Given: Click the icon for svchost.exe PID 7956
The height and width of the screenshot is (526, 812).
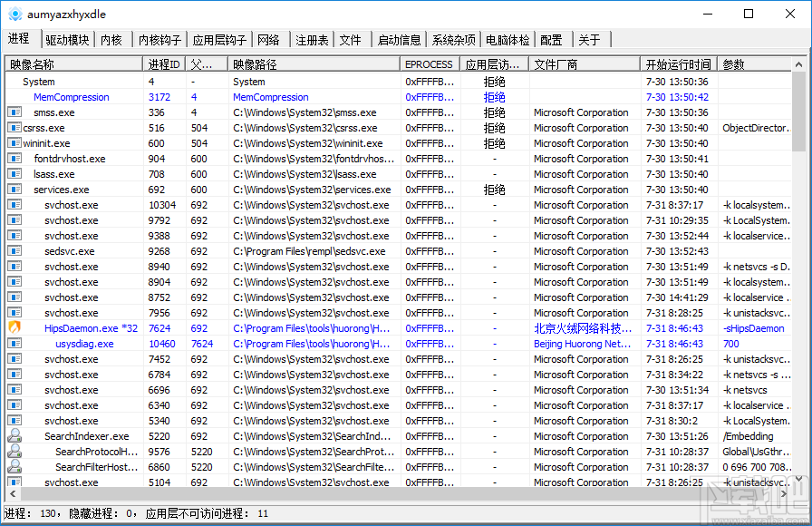Looking at the screenshot, I should (14, 313).
